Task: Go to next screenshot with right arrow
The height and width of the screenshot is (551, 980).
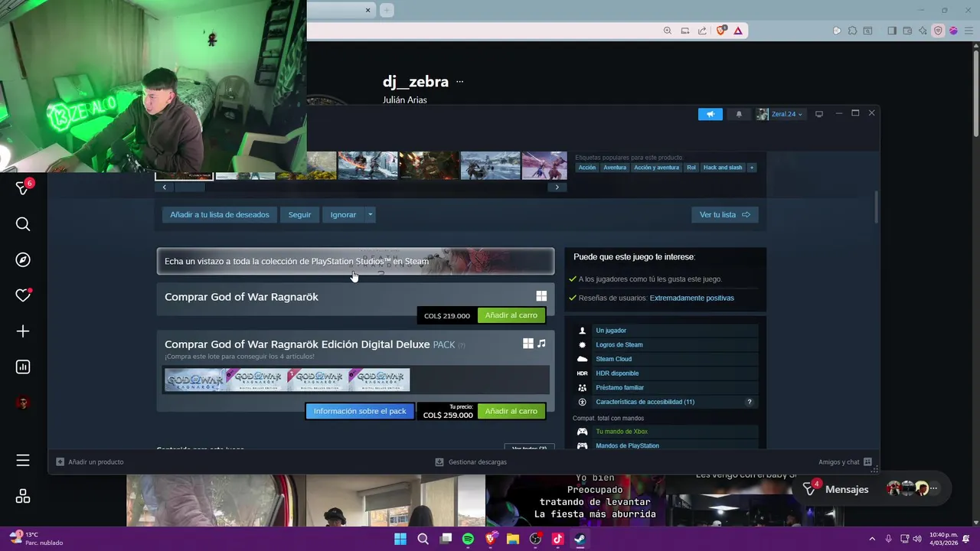Action: point(557,187)
